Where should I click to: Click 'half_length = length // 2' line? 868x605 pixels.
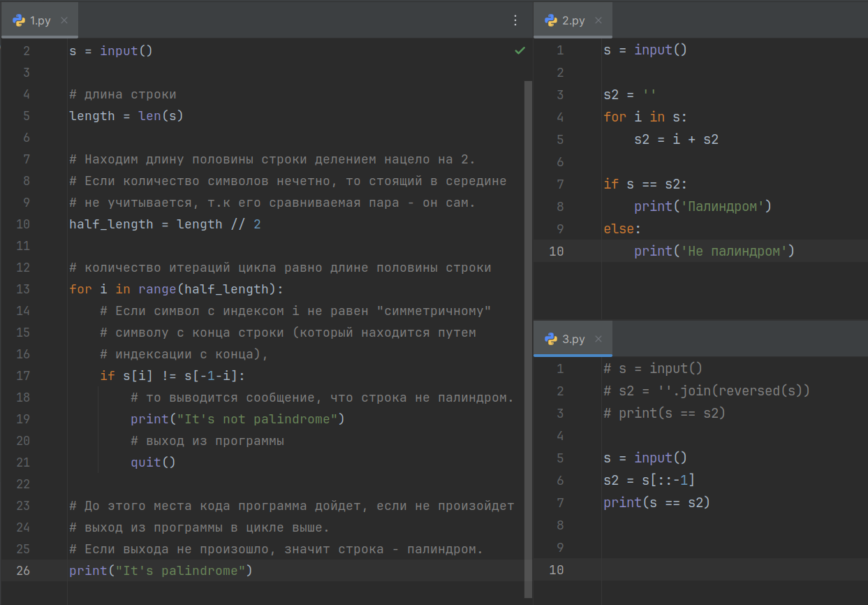click(x=165, y=224)
